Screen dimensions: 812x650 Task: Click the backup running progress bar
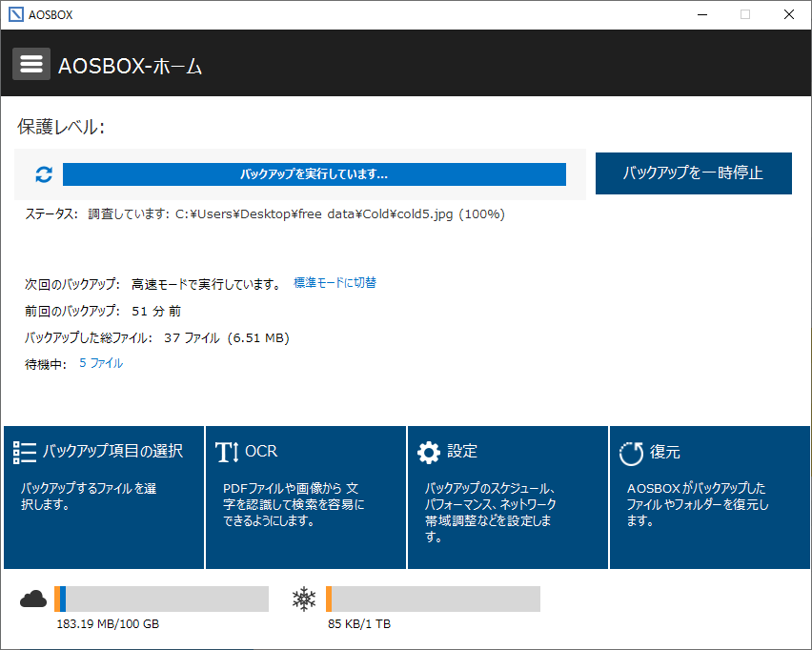tap(315, 174)
